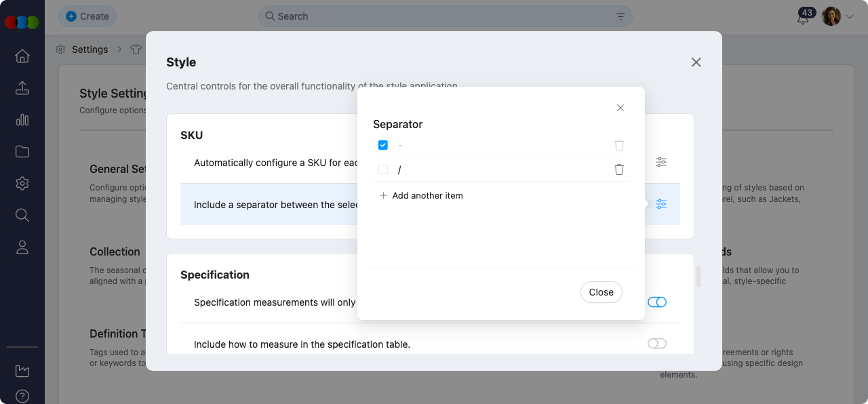This screenshot has width=868, height=404.
Task: Check the slash separator checkbox
Action: [x=383, y=169]
